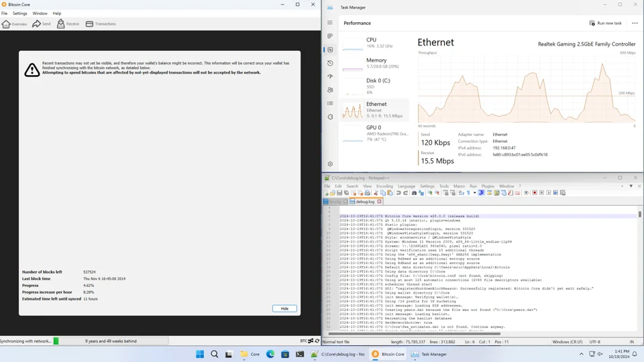Open App history in Task Manager sidebar

tap(330, 63)
